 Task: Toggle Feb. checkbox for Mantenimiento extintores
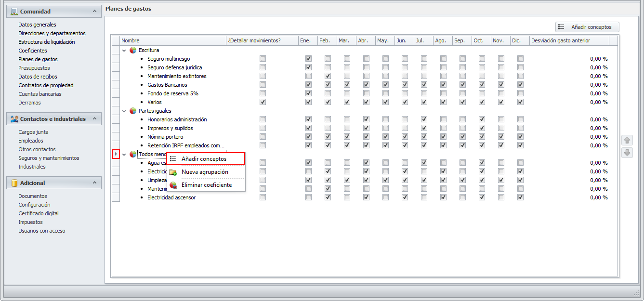[328, 76]
